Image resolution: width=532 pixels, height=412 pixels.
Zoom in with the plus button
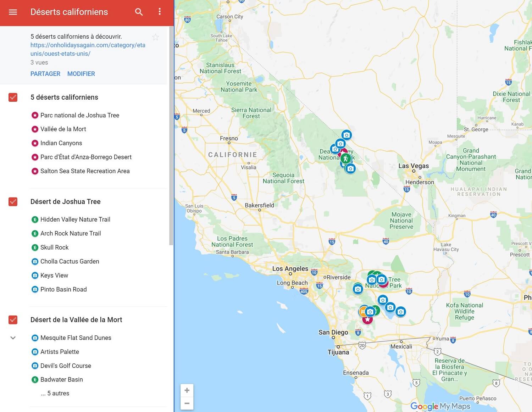point(187,390)
